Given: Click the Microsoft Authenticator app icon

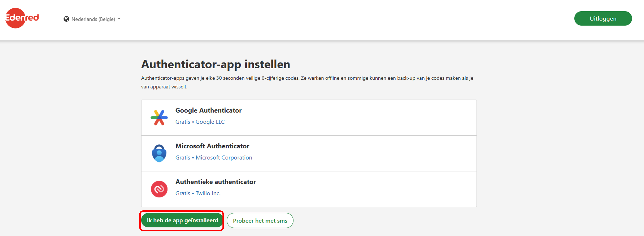Looking at the screenshot, I should pyautogui.click(x=159, y=153).
